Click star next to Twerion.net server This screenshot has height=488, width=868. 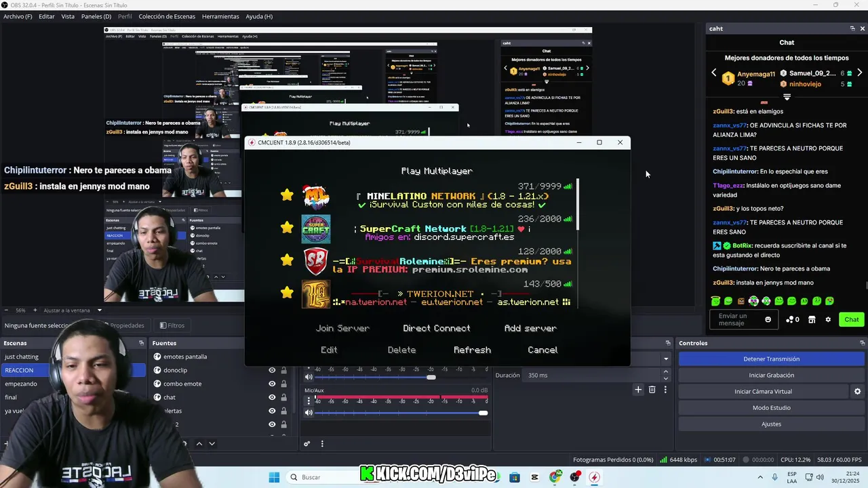(x=287, y=293)
